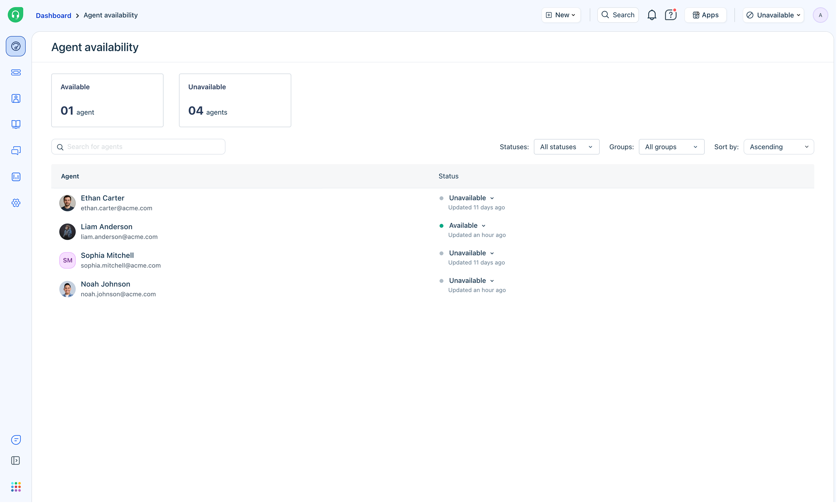Open the Tickets sidebar icon

[x=16, y=72]
